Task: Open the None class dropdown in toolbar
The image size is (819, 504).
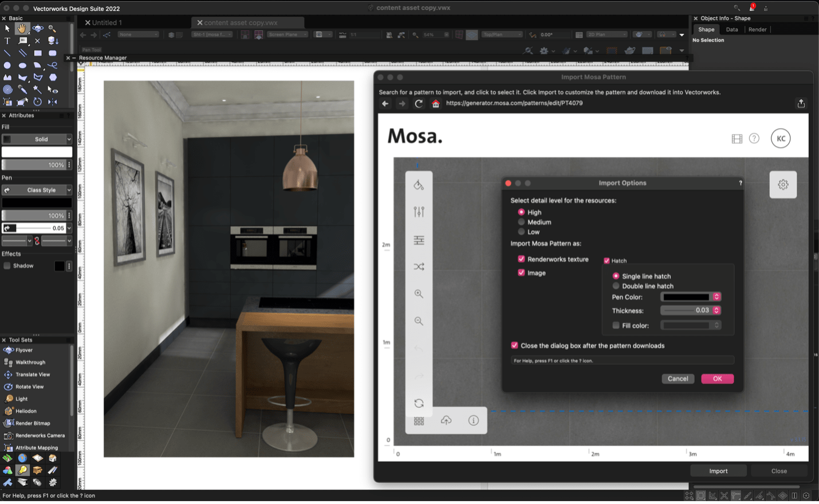Action: click(138, 35)
